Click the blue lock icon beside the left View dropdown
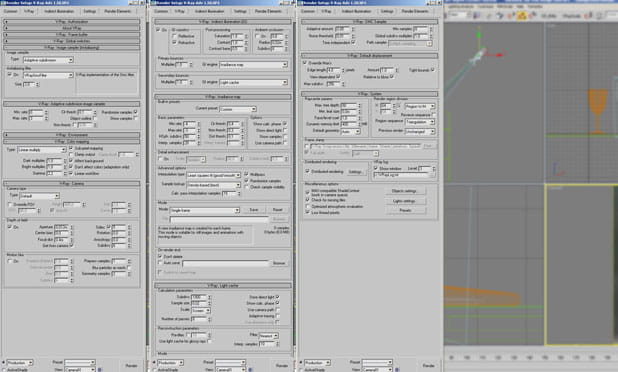Viewport: 618px width, 372px height. (x=100, y=370)
